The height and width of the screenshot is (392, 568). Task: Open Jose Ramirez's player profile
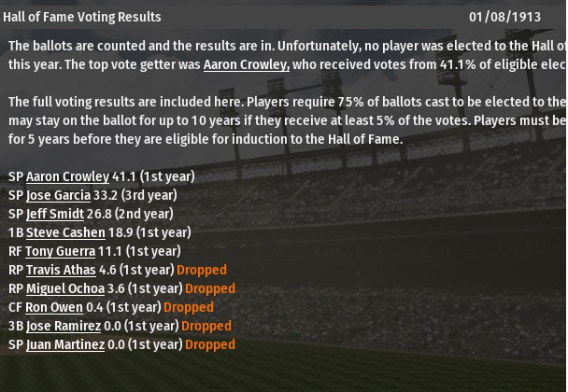pos(64,326)
